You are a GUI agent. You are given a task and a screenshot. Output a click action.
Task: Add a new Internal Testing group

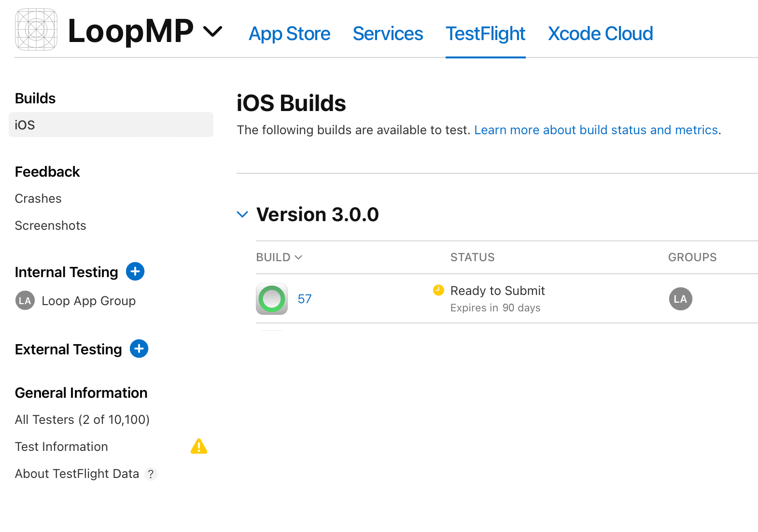[x=135, y=271]
